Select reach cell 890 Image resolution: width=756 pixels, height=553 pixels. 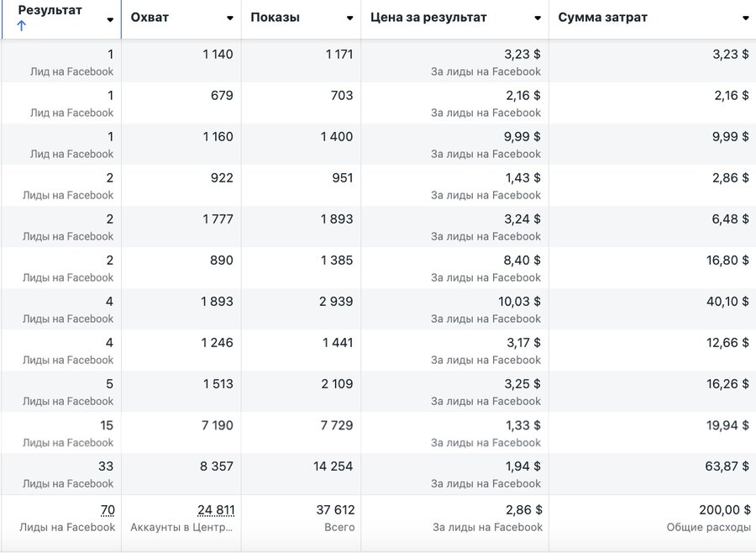pos(222,261)
